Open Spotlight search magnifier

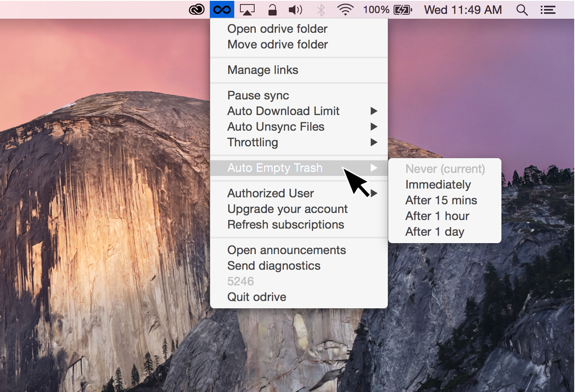pos(522,10)
